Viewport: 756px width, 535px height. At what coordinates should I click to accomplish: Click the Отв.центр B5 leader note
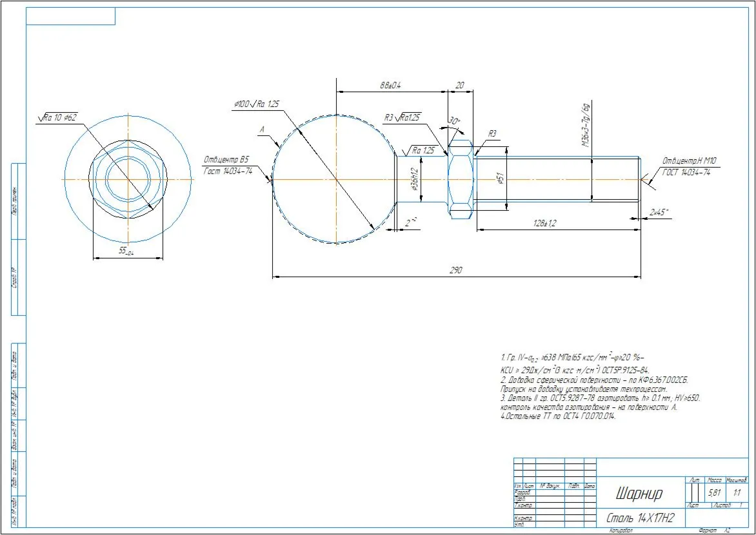coord(228,165)
